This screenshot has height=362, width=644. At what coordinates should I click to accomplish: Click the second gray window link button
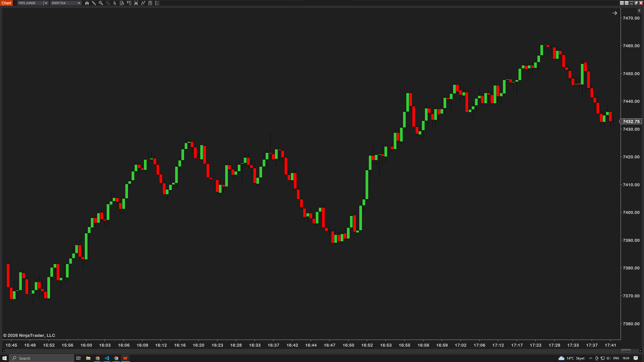tap(626, 3)
